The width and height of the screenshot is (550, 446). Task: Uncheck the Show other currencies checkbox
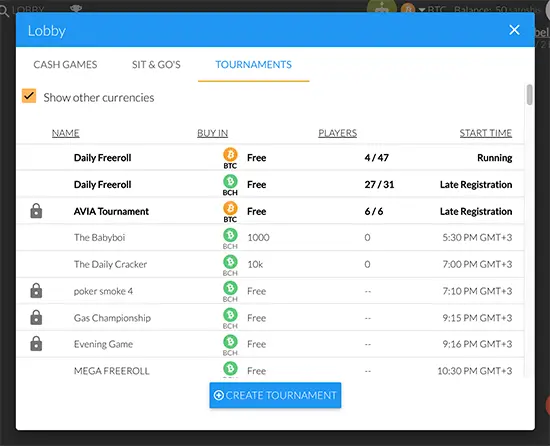tap(29, 96)
